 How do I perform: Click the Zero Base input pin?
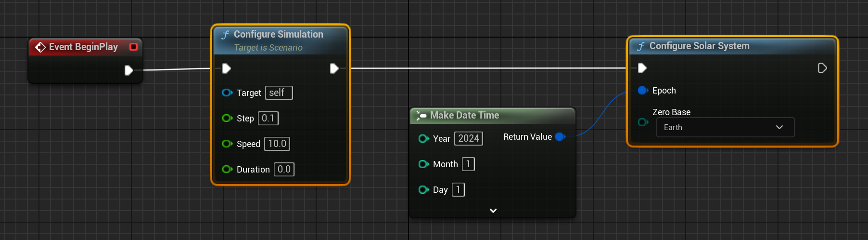(642, 122)
